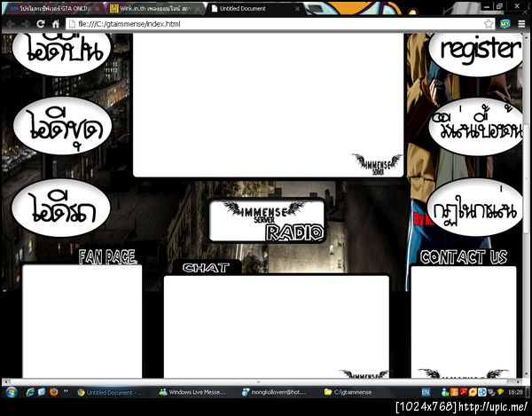The height and width of the screenshot is (416, 532).
Task: Click the browser back arrow
Action: pyautogui.click(x=11, y=24)
